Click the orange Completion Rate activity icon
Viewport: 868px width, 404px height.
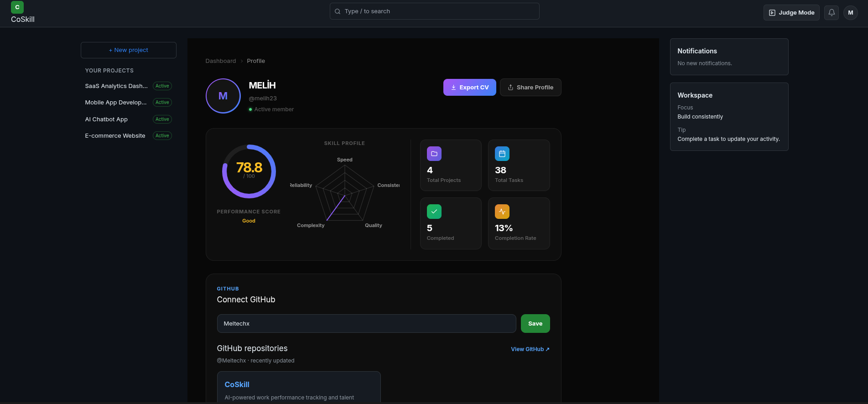pos(502,212)
